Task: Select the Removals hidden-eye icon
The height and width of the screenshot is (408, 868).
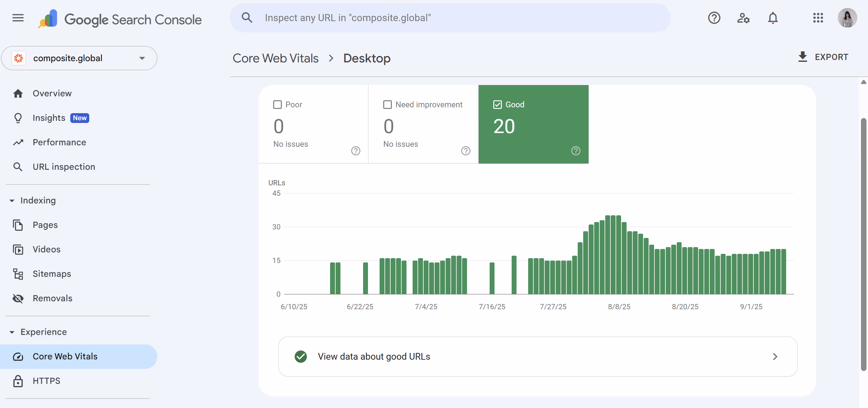Action: 19,298
